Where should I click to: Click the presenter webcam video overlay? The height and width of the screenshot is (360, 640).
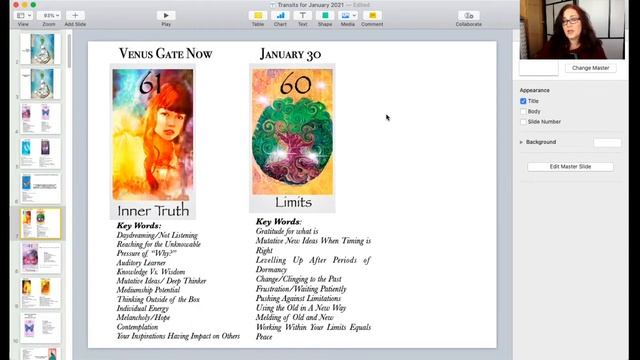(x=572, y=30)
